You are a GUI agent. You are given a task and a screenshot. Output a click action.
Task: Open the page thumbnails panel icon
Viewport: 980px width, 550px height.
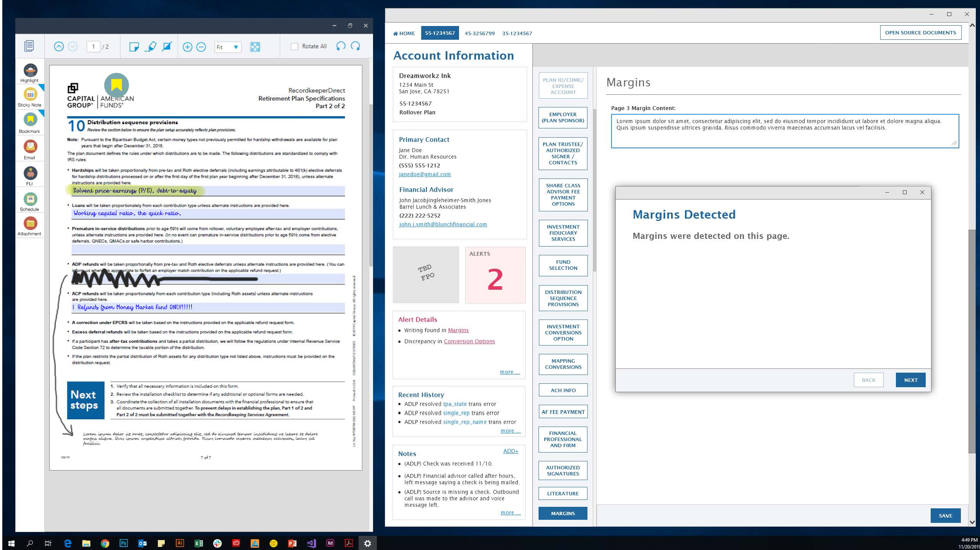coord(29,46)
